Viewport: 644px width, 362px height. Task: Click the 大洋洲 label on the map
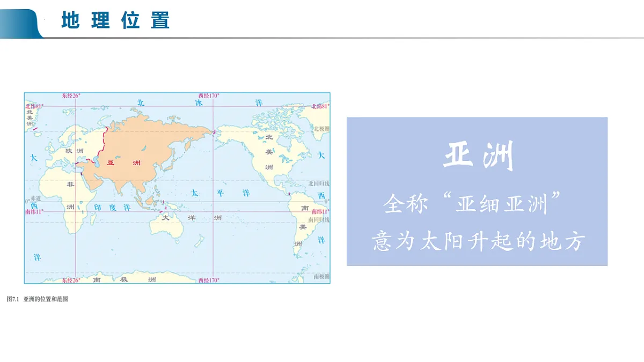[192, 218]
